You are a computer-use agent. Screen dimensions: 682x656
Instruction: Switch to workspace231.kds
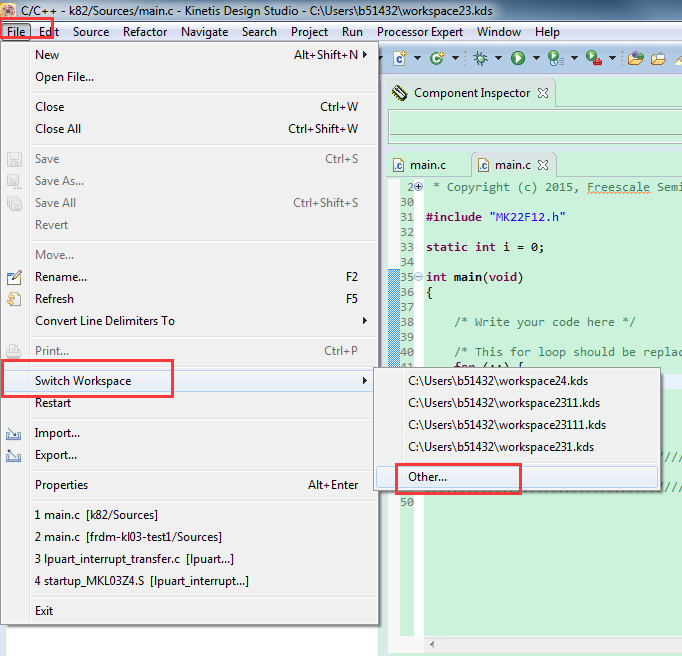pos(517,447)
